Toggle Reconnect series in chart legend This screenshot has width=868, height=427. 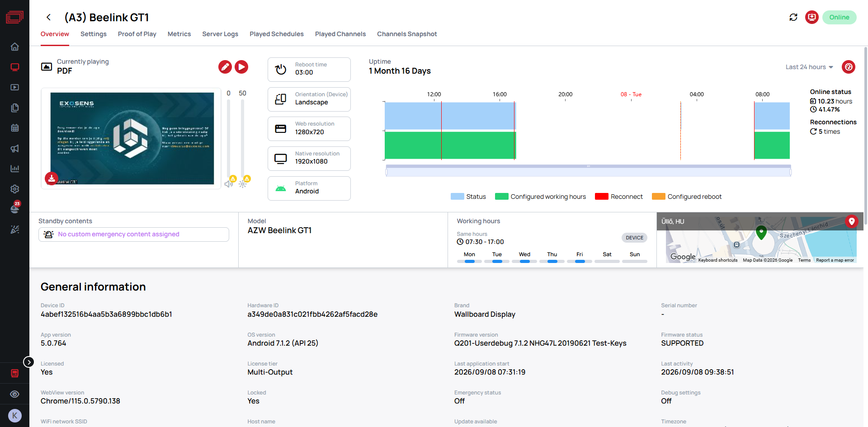tap(619, 197)
